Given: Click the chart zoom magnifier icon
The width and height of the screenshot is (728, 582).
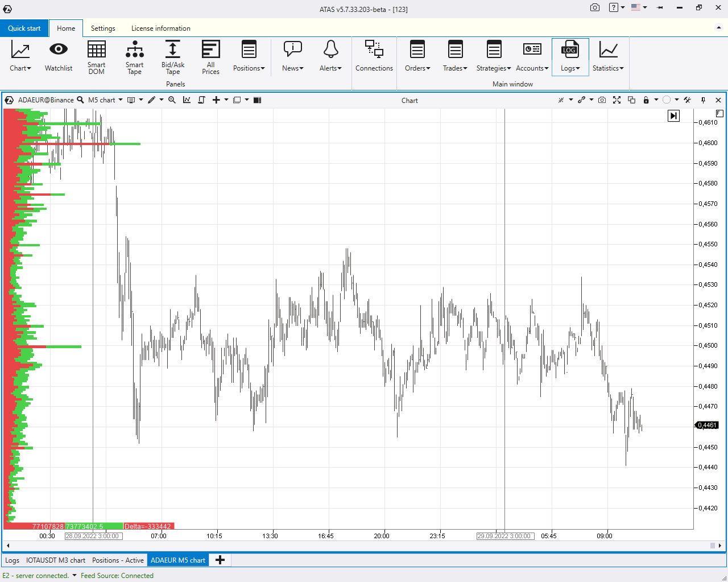Looking at the screenshot, I should pos(172,100).
